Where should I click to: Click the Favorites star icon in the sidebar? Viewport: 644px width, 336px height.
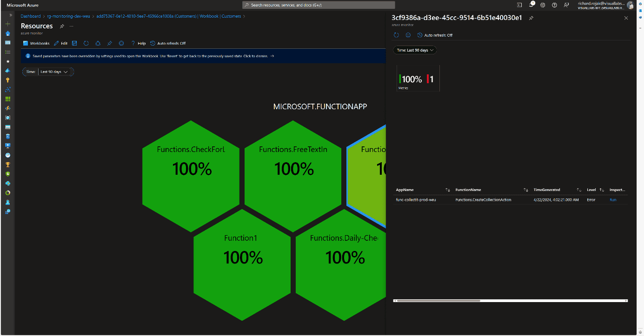(7, 61)
